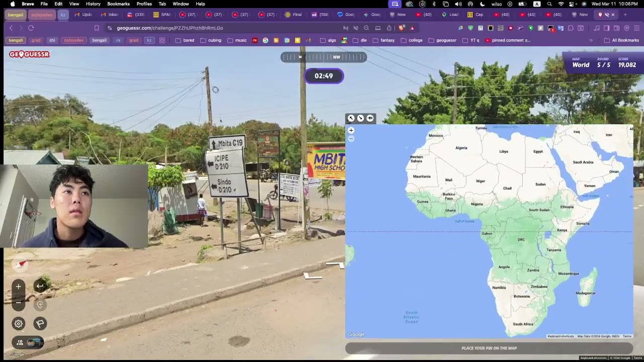Click the share page icon in address bar
The width and height of the screenshot is (644, 362).
coord(389,28)
